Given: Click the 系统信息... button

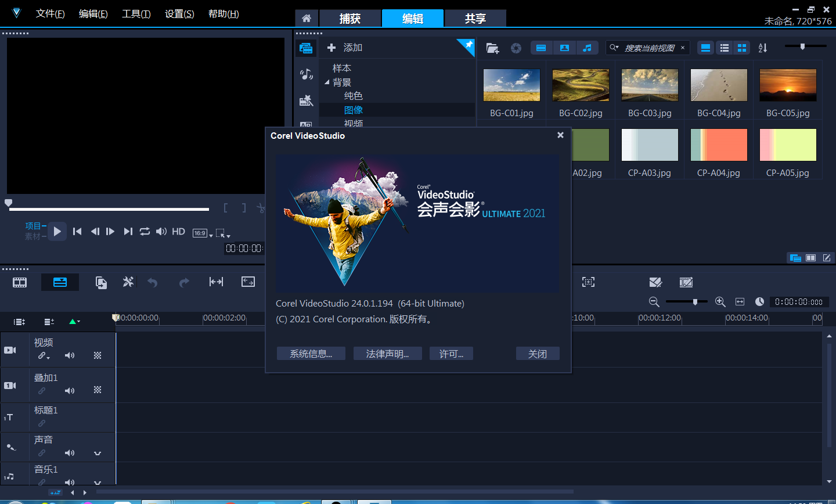Looking at the screenshot, I should point(311,354).
